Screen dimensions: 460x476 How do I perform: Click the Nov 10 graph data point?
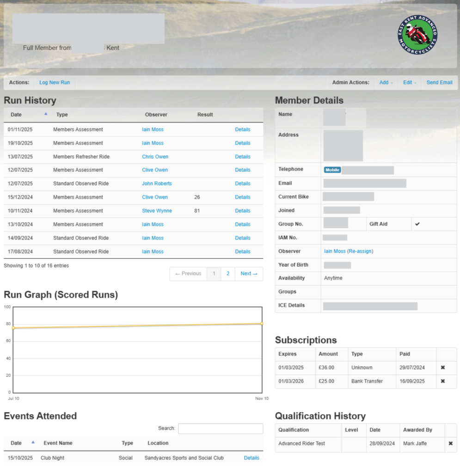(x=262, y=323)
